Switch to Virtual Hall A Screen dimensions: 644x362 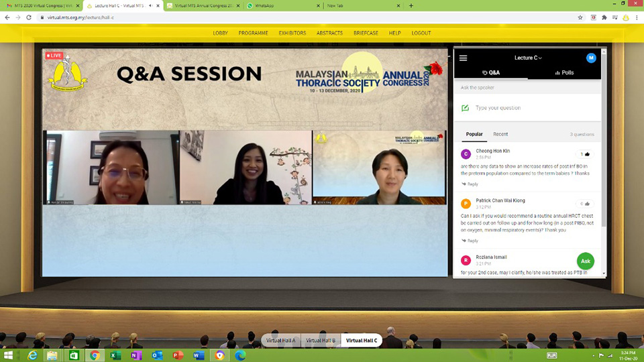(x=280, y=341)
